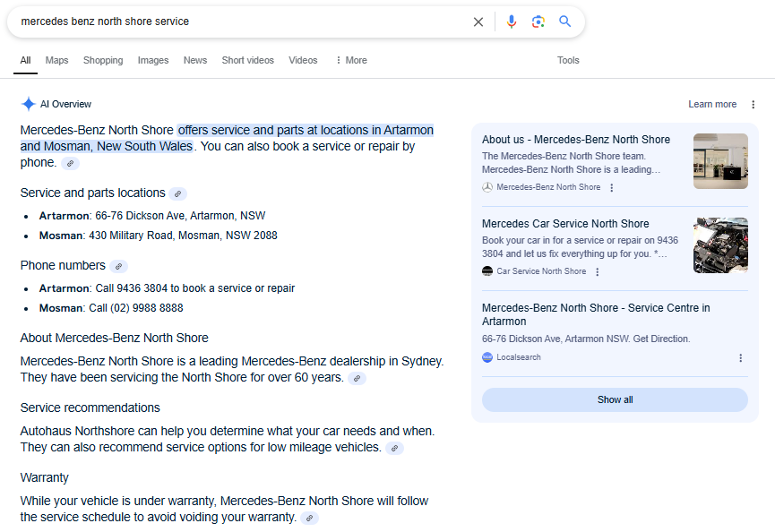This screenshot has height=532, width=775.
Task: Expand the More search filters menu
Action: pos(351,60)
